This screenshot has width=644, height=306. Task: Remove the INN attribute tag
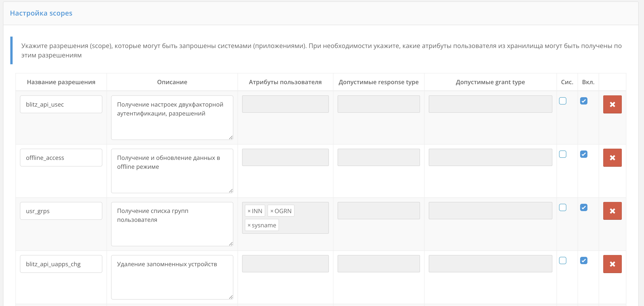pyautogui.click(x=249, y=211)
